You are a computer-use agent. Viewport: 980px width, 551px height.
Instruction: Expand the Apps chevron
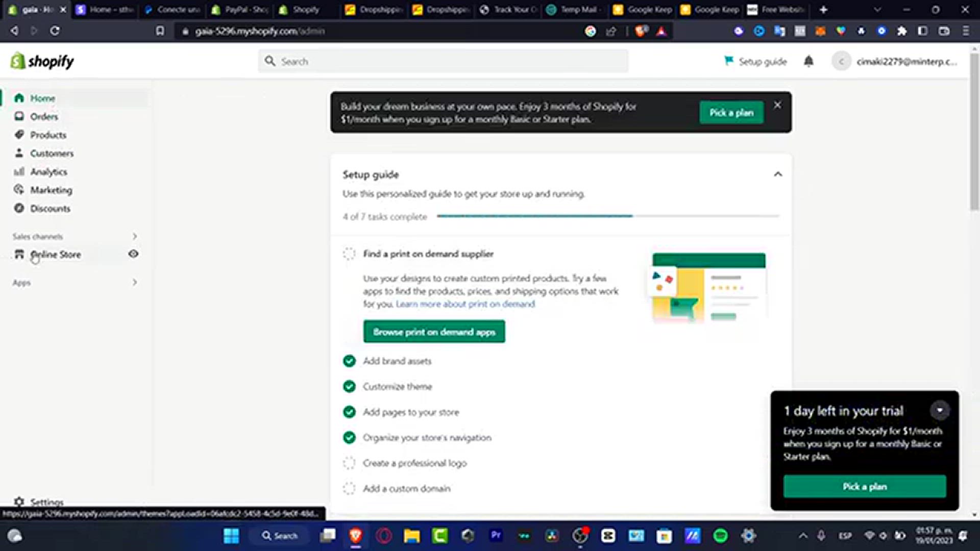coord(135,282)
